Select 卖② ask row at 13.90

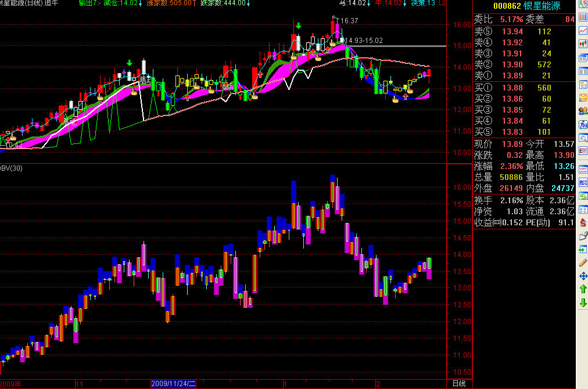(524, 64)
